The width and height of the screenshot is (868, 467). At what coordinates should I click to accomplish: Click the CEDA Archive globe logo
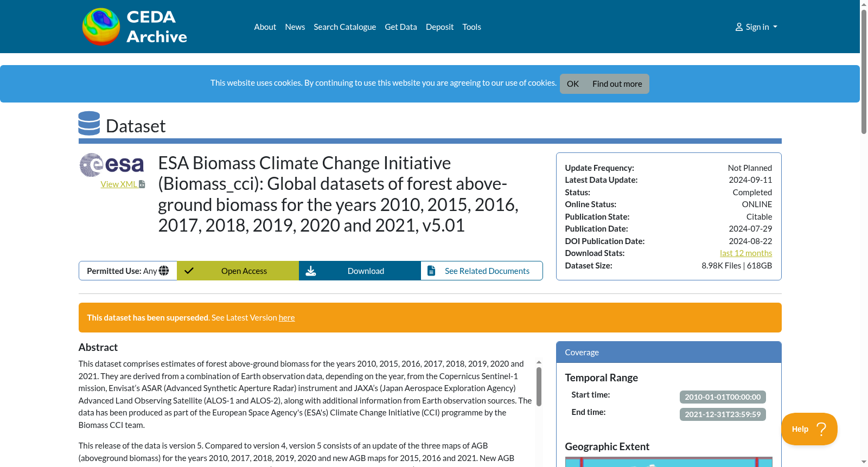pos(101,27)
